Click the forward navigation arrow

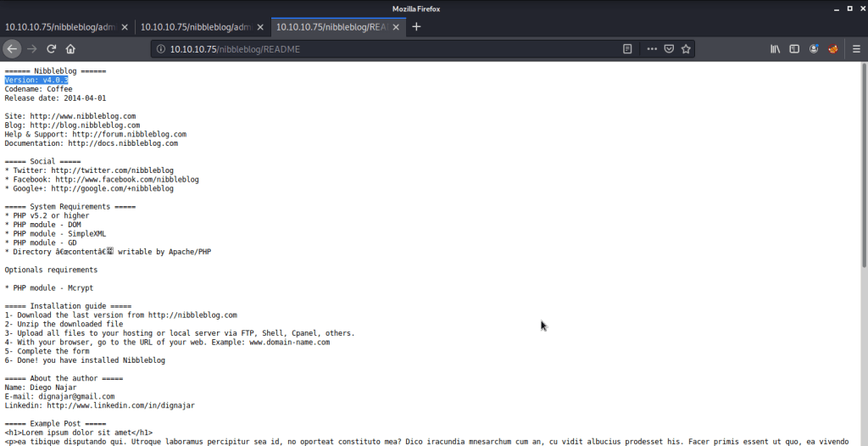33,49
